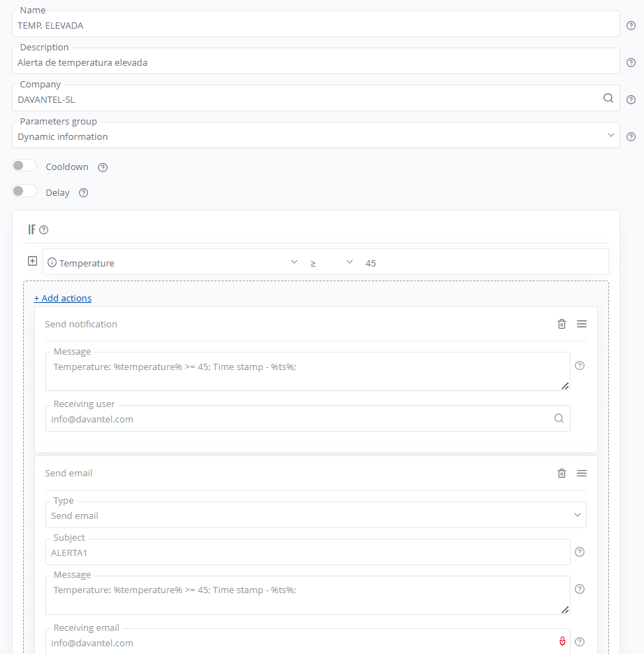Click help icon next to Cooldown
644x654 pixels.
click(x=103, y=167)
